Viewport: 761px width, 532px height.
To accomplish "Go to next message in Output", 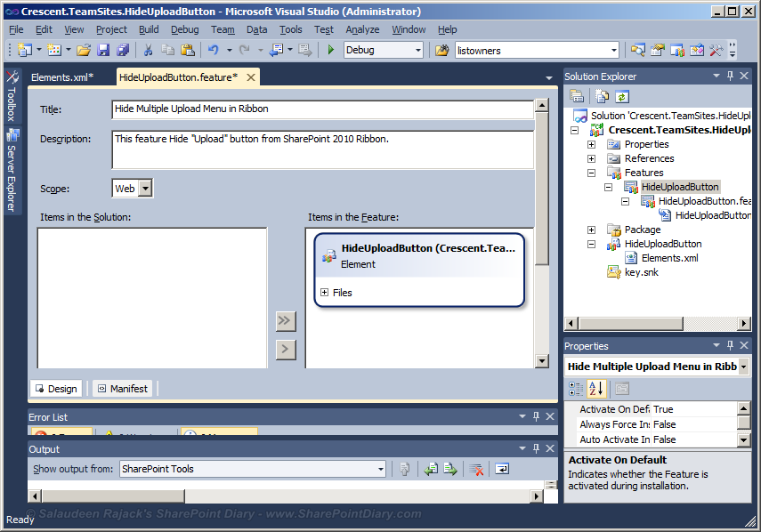I will click(449, 469).
